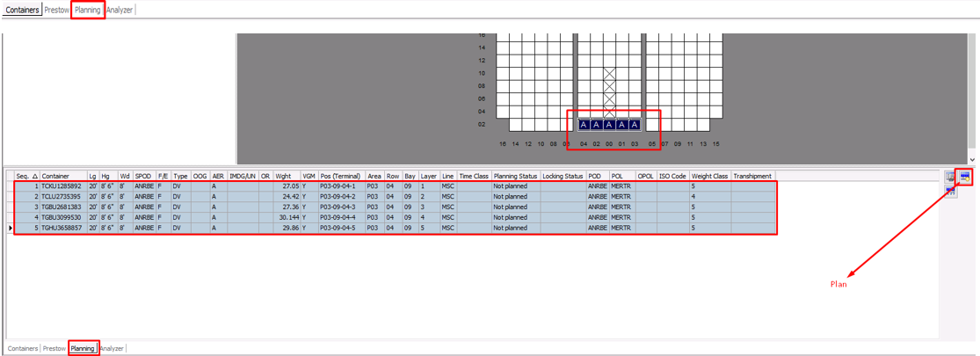Screen dimensions: 980x356
Task: Click the Time Class column header
Action: click(475, 176)
